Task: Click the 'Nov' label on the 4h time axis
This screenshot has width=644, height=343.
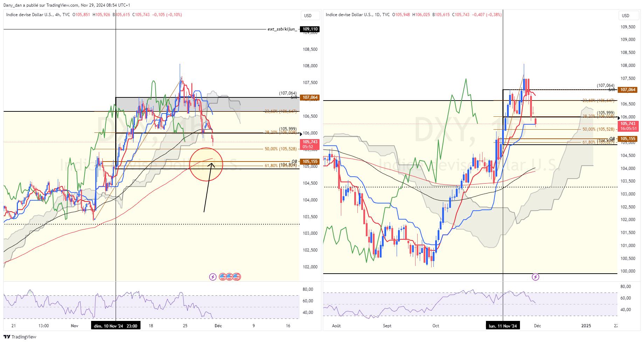Action: [x=75, y=326]
